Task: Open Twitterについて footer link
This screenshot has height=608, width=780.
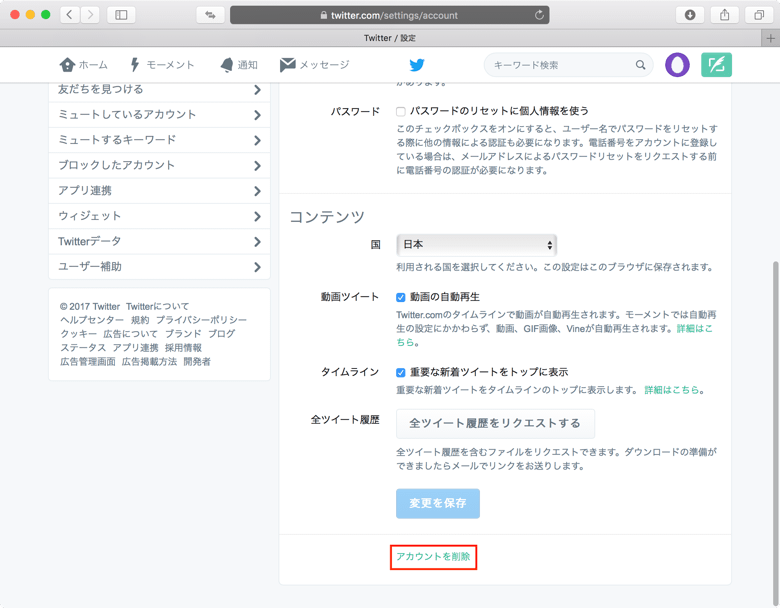Action: [x=157, y=306]
